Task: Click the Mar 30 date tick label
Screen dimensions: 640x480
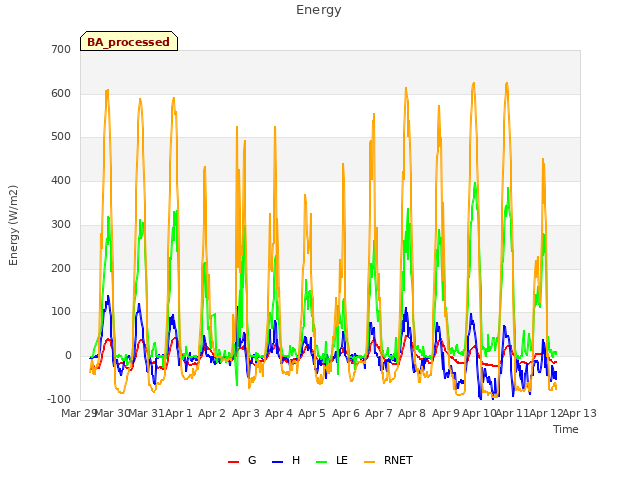Action: 112,413
